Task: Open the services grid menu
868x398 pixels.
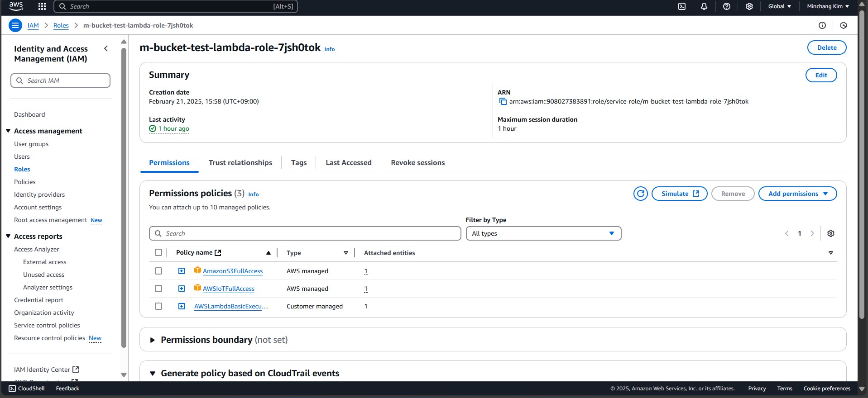Action: (42, 6)
